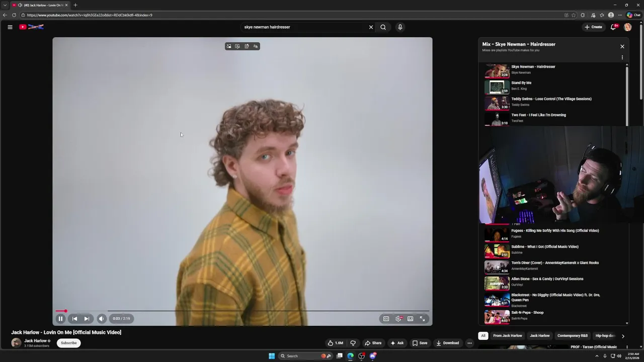Go back with browser back arrow
Image resolution: width=644 pixels, height=362 pixels.
coord(5,15)
